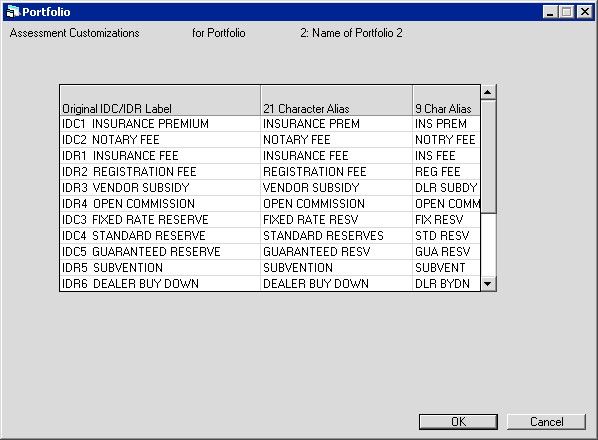Edit the INSURANCE PREM 21 character alias cell

click(336, 124)
